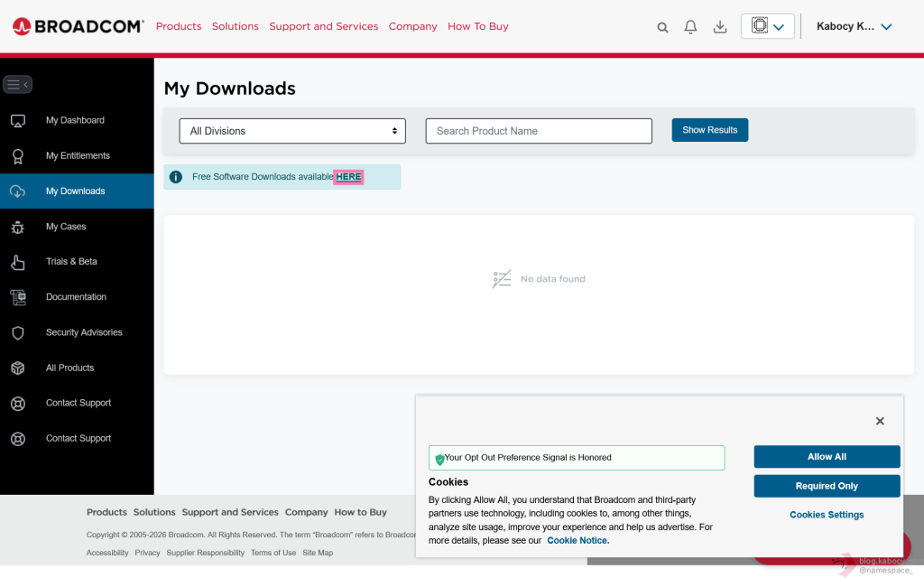Dismiss the cookies dialog with the X

(880, 421)
